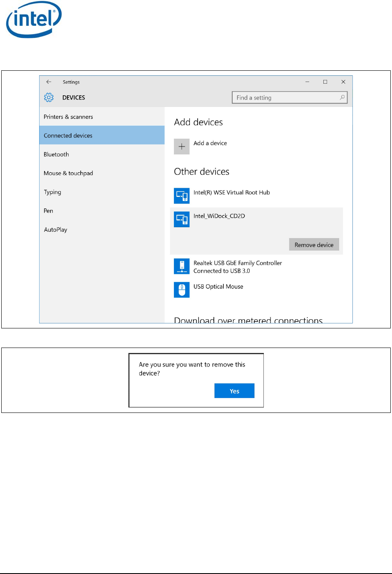The image size is (392, 574).
Task: Click the Devices gear icon
Action: coord(49,97)
